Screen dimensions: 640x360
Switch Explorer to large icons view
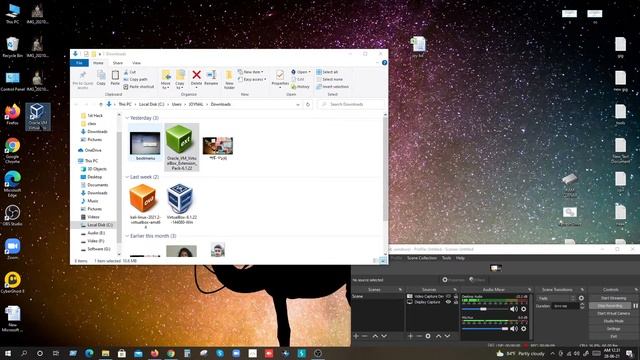(x=383, y=260)
